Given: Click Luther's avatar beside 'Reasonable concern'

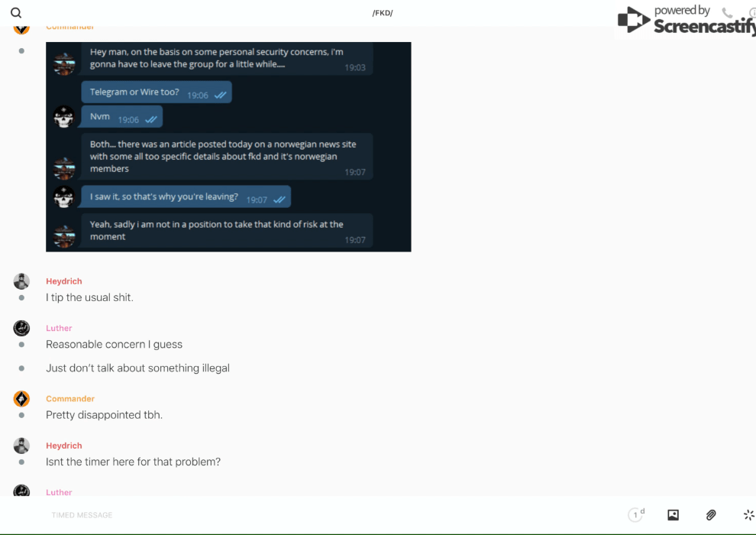Looking at the screenshot, I should coord(21,328).
